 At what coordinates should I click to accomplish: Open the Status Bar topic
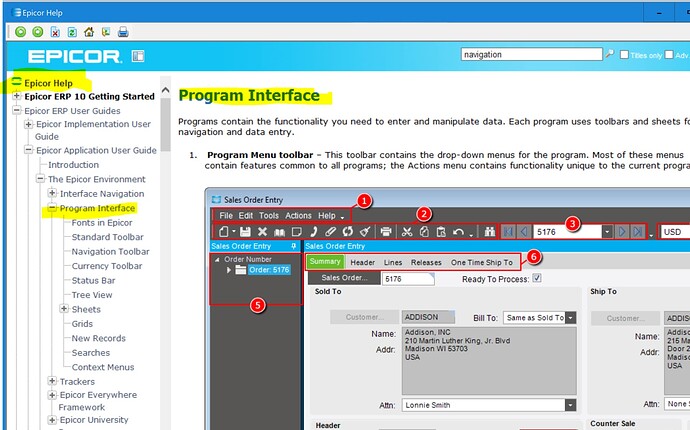(93, 280)
